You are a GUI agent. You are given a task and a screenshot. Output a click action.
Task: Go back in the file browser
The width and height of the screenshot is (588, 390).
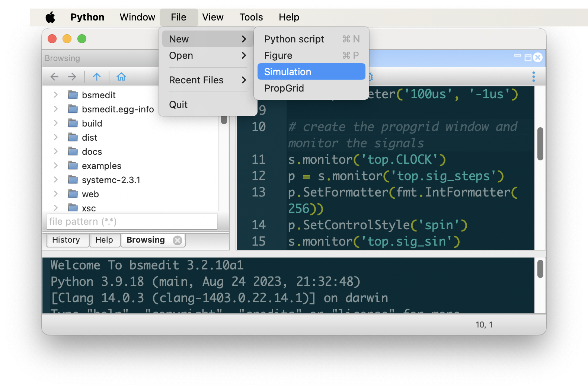point(54,77)
